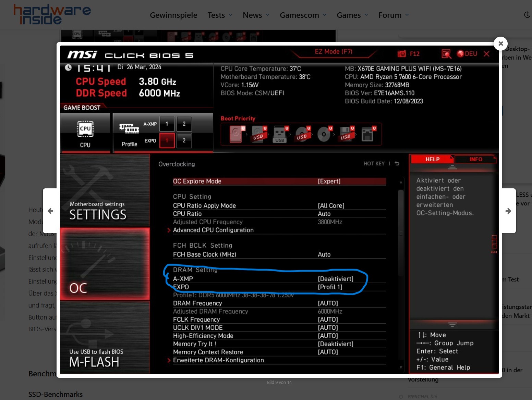Screen dimensions: 532x400
Task: Select EXPO profile 2
Action: (184, 140)
